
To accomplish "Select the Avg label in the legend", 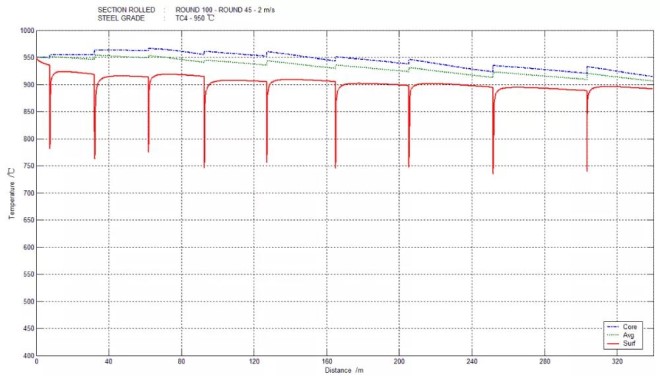I will [x=628, y=335].
